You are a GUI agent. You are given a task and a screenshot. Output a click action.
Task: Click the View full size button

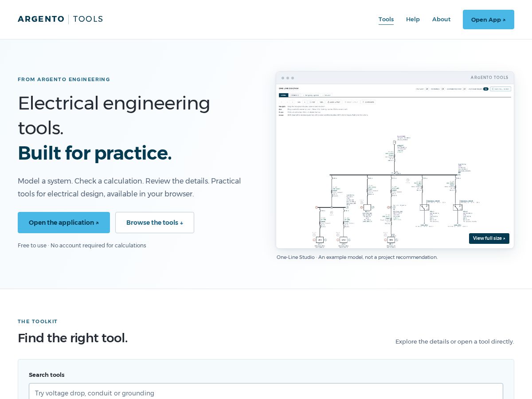489,239
